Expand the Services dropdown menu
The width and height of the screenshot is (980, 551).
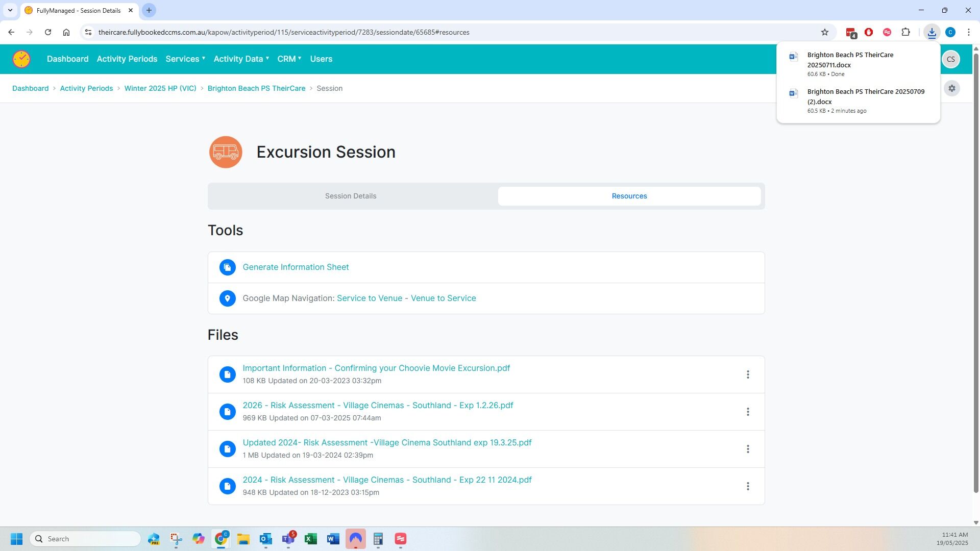point(185,59)
